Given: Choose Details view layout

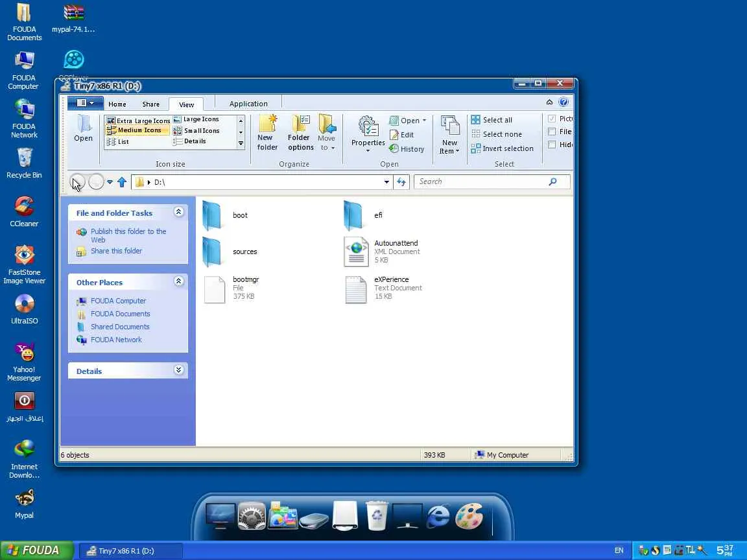Looking at the screenshot, I should coord(189,141).
